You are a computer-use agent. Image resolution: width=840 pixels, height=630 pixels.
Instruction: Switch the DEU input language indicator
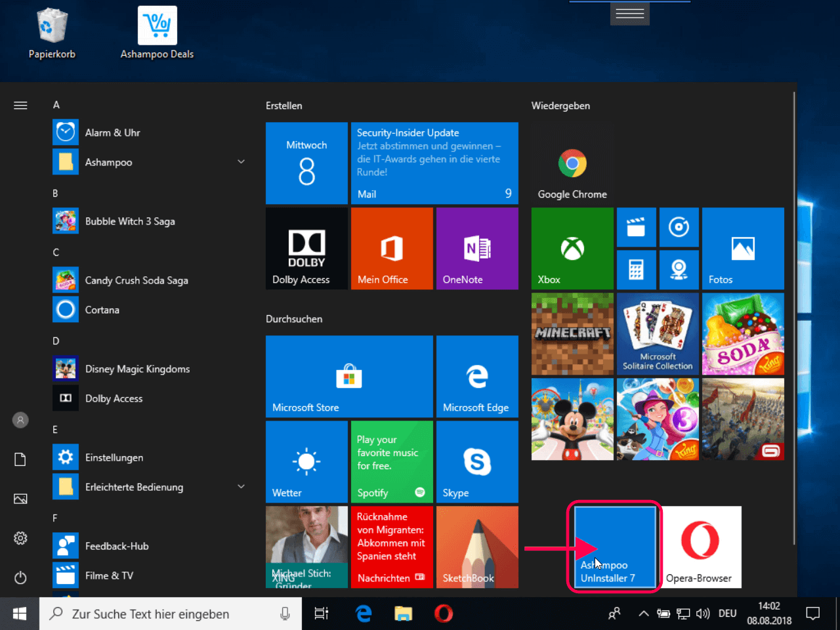click(x=727, y=614)
